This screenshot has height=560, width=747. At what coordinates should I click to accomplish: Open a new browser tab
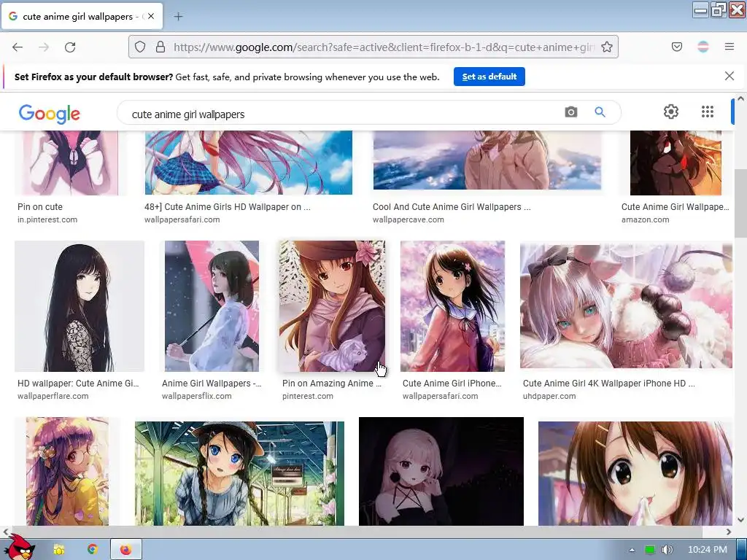pyautogui.click(x=178, y=17)
